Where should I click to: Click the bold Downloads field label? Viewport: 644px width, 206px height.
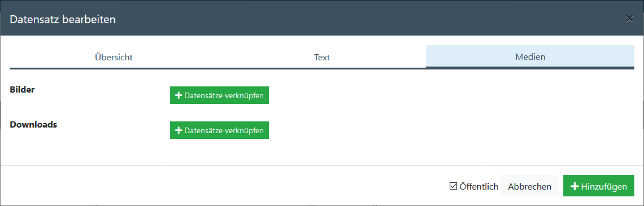pos(33,124)
